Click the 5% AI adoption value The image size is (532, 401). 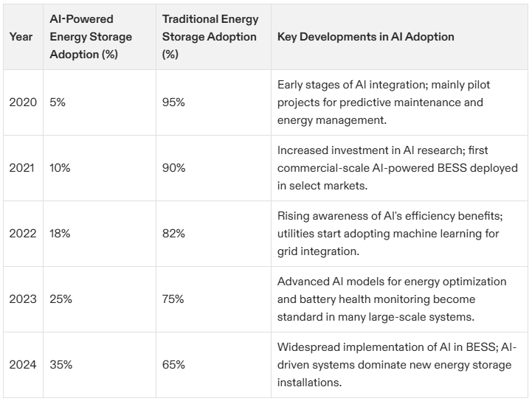pyautogui.click(x=58, y=102)
